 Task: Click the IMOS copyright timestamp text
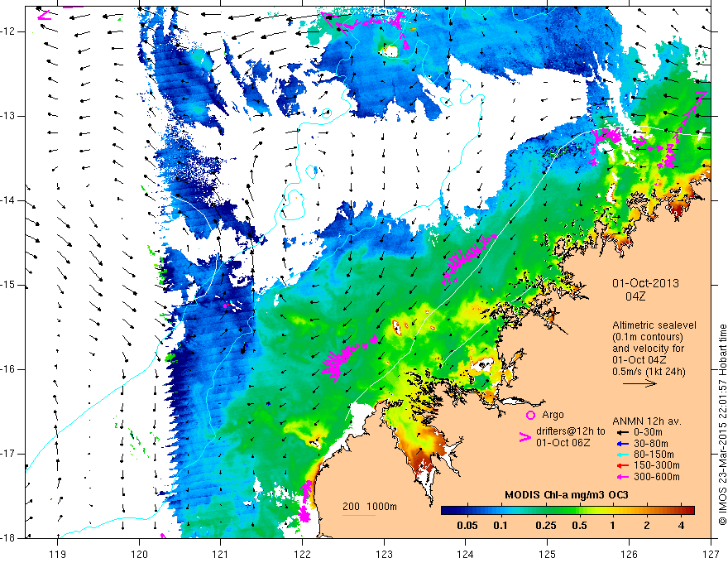click(x=722, y=425)
